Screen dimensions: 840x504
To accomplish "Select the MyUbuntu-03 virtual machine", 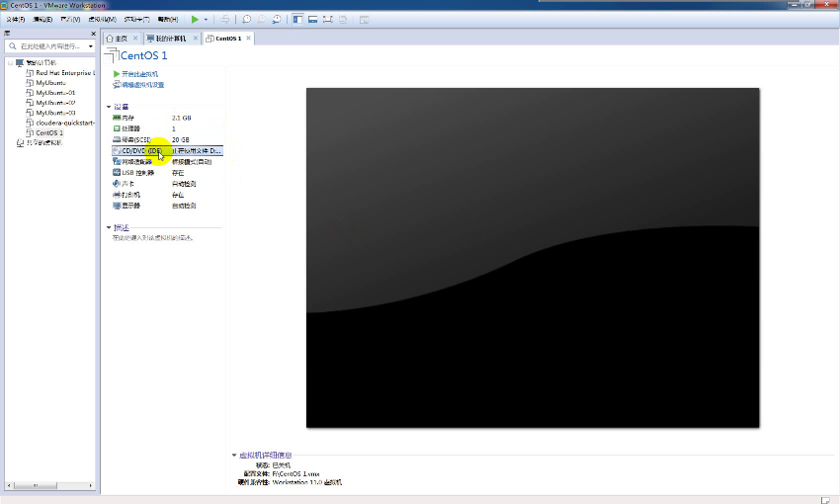I will 55,113.
